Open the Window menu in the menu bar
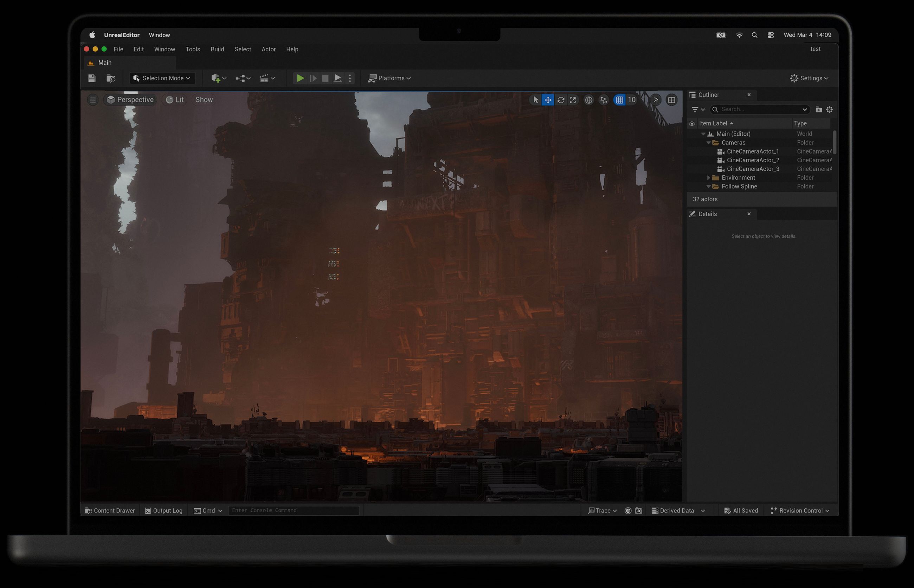The width and height of the screenshot is (914, 588). 165,49
